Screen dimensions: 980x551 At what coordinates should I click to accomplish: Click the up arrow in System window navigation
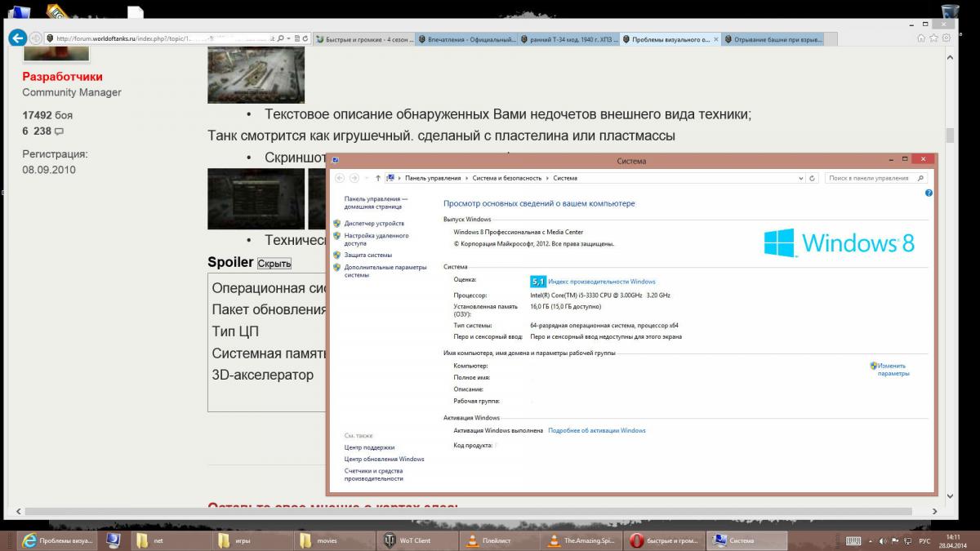377,178
